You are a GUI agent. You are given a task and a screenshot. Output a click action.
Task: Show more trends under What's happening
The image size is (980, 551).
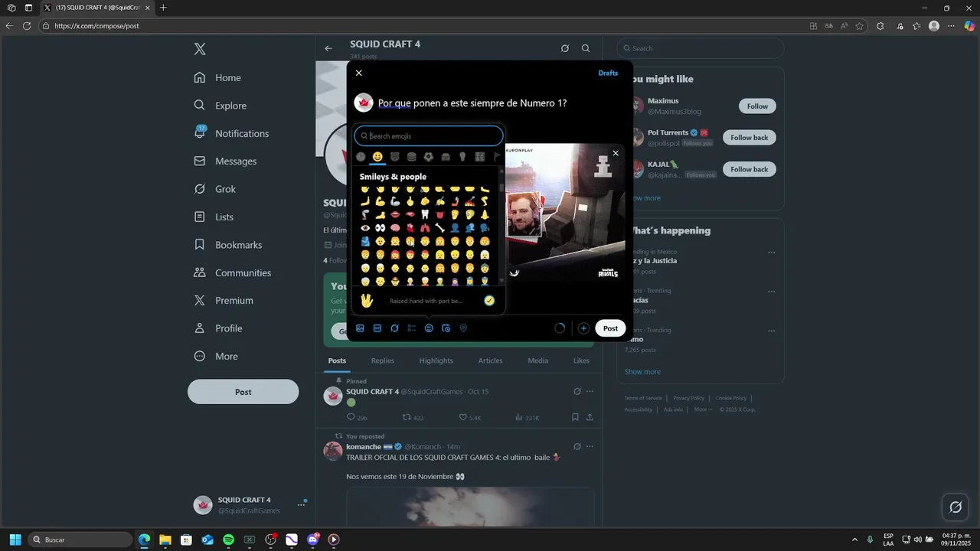click(642, 372)
